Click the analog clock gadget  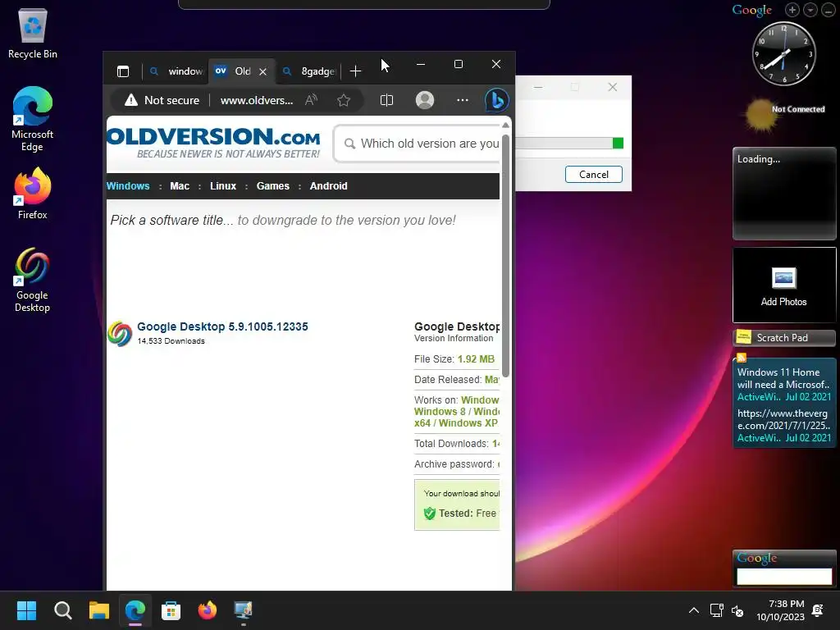click(x=783, y=53)
